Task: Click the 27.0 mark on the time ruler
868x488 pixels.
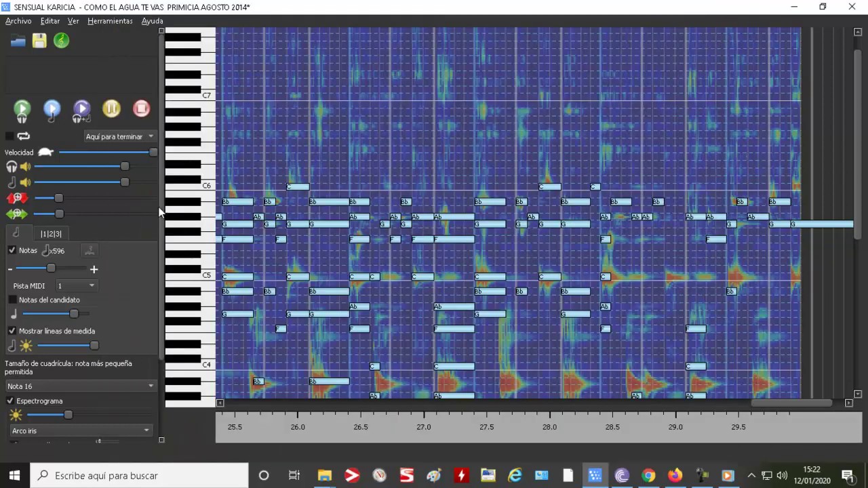Action: (424, 427)
